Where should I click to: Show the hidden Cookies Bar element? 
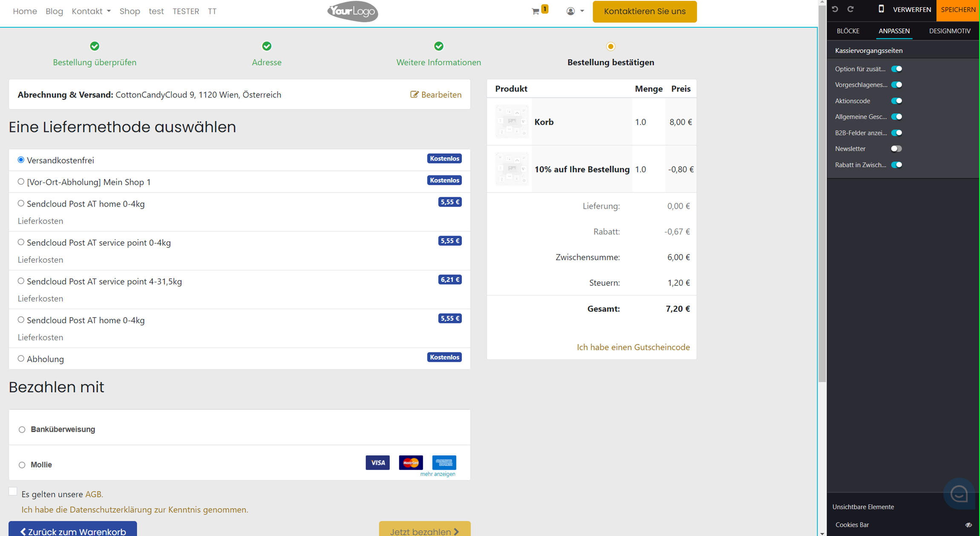coord(968,525)
